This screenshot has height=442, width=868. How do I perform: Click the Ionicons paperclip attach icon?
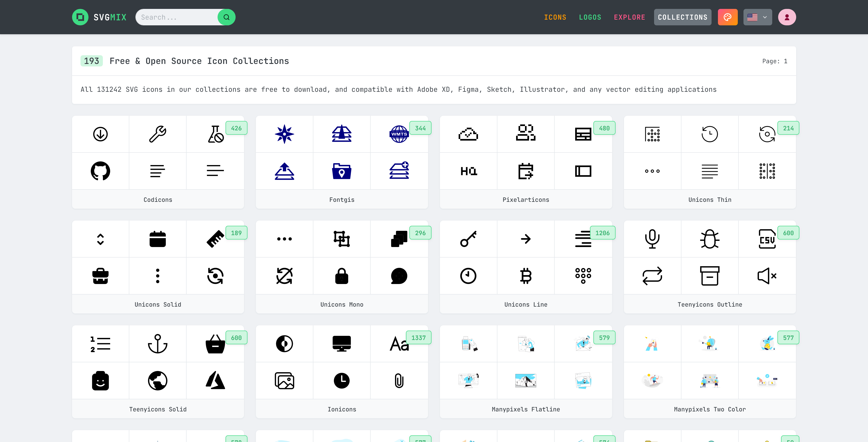399,381
